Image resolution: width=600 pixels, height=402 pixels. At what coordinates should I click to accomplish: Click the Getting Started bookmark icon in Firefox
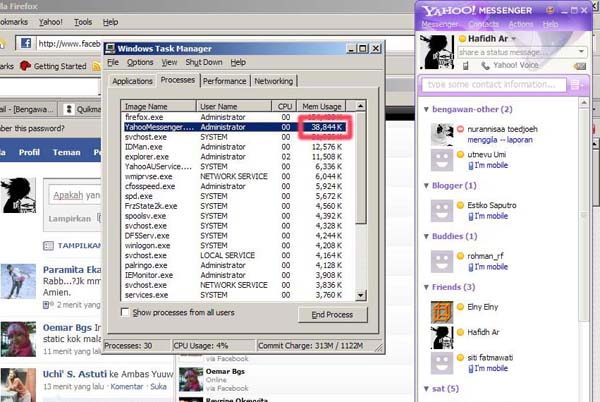point(25,66)
